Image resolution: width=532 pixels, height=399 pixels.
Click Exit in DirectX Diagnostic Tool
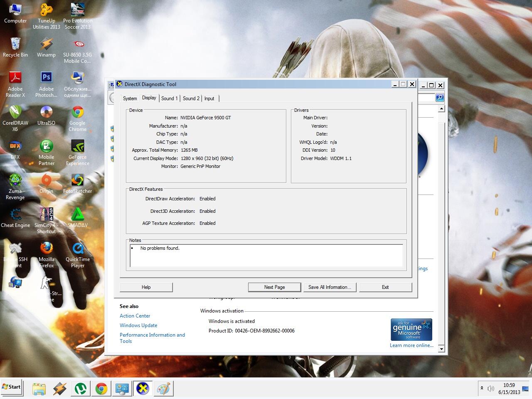[385, 287]
